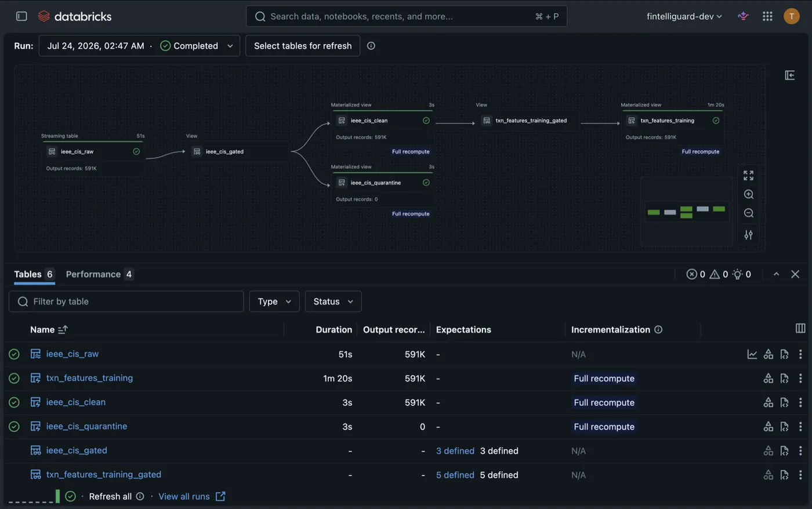Click the latest run progress bar segment
This screenshot has width=812, height=509.
(x=57, y=496)
